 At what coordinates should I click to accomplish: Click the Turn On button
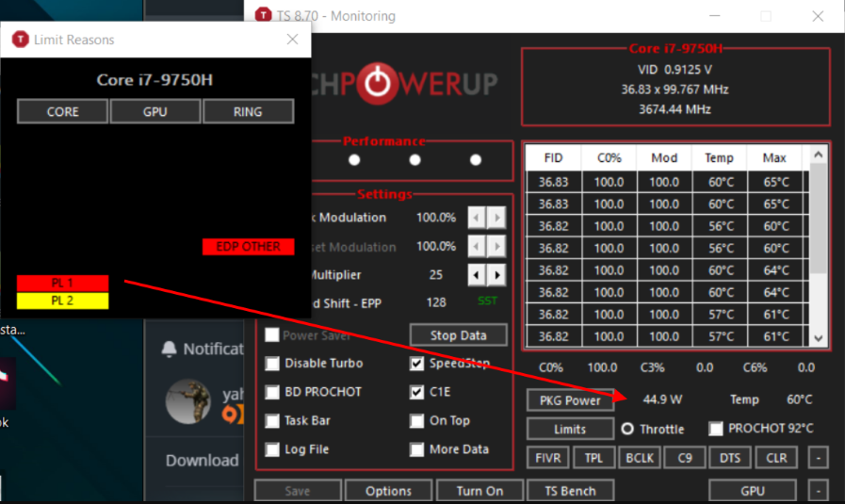point(479,491)
